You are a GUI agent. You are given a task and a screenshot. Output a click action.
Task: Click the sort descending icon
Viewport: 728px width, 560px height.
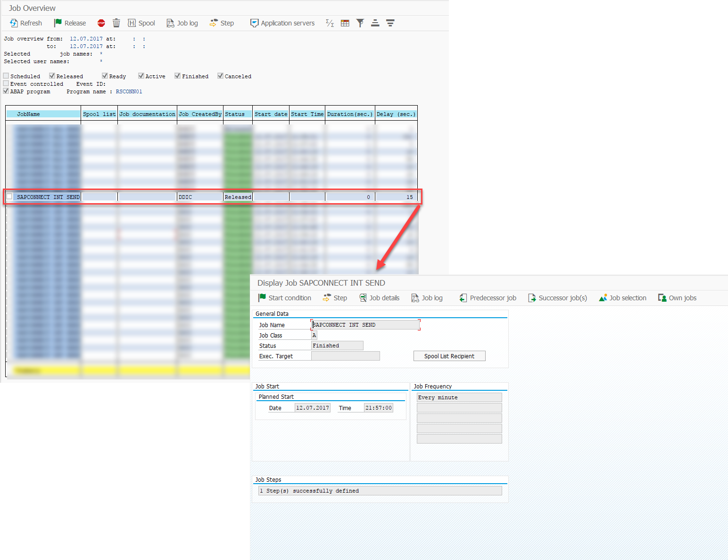coord(390,23)
